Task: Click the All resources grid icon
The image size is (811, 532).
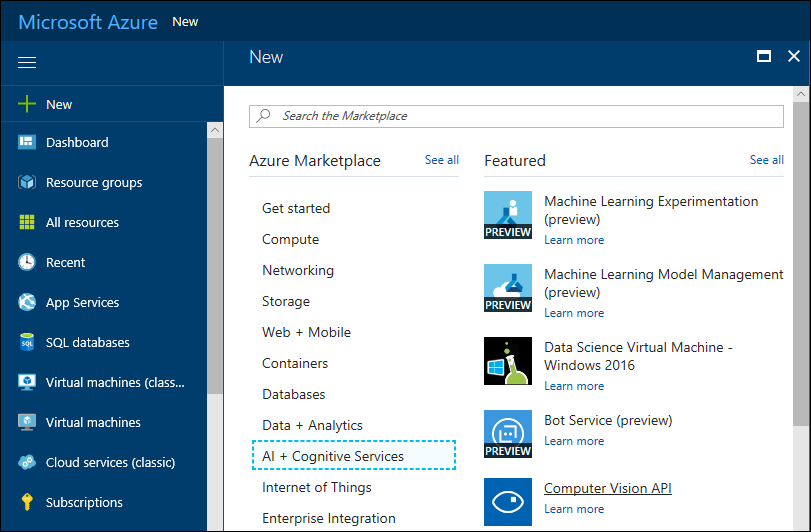Action: click(27, 222)
